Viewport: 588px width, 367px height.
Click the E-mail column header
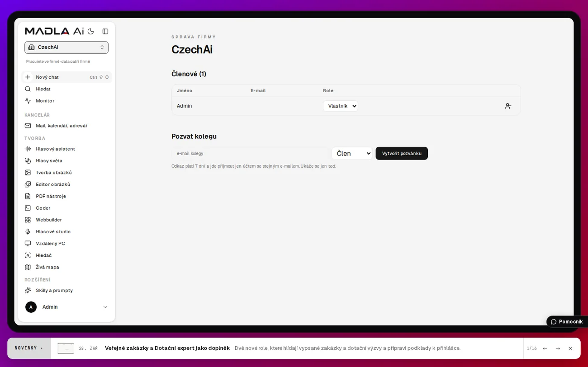coord(258,90)
